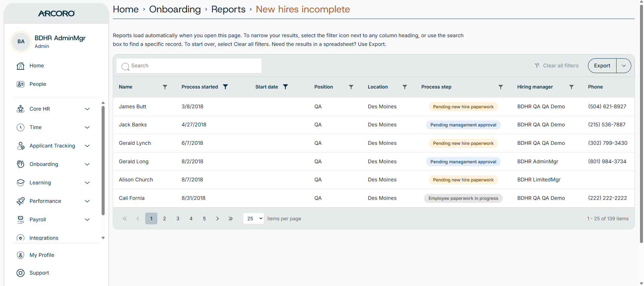Click the Home breadcrumb link
Viewport: 644px width, 286px height.
[126, 9]
